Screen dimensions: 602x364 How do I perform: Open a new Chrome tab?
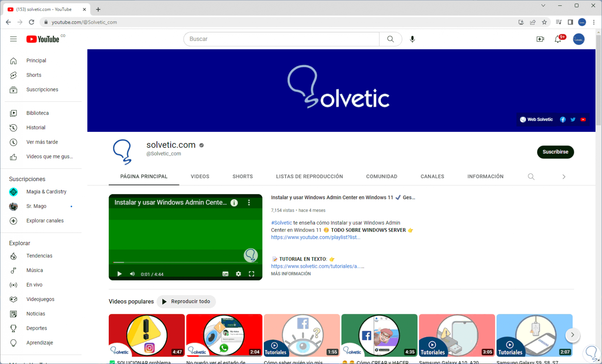point(98,9)
